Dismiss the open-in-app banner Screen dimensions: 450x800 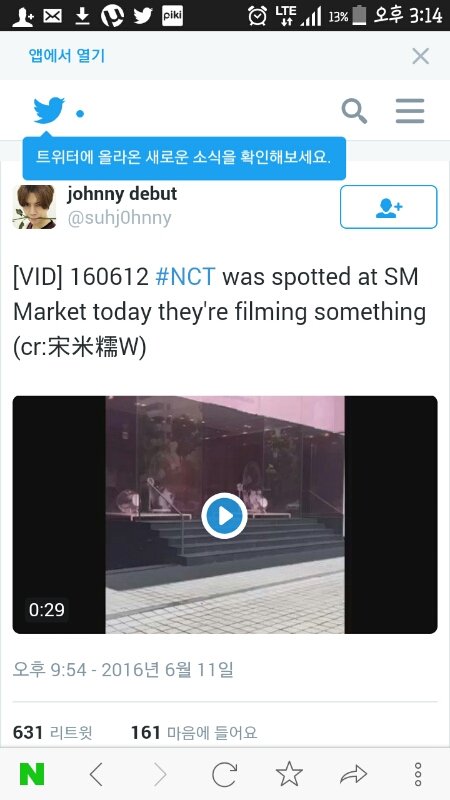(x=420, y=56)
